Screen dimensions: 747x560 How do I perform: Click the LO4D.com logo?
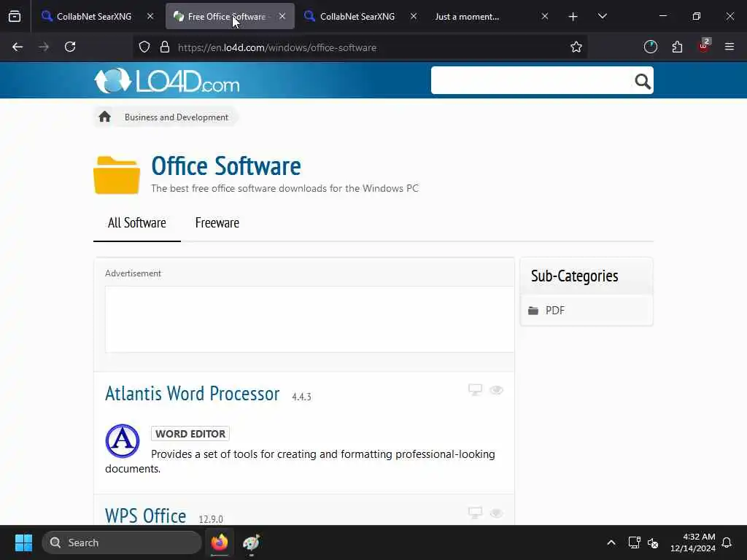167,80
